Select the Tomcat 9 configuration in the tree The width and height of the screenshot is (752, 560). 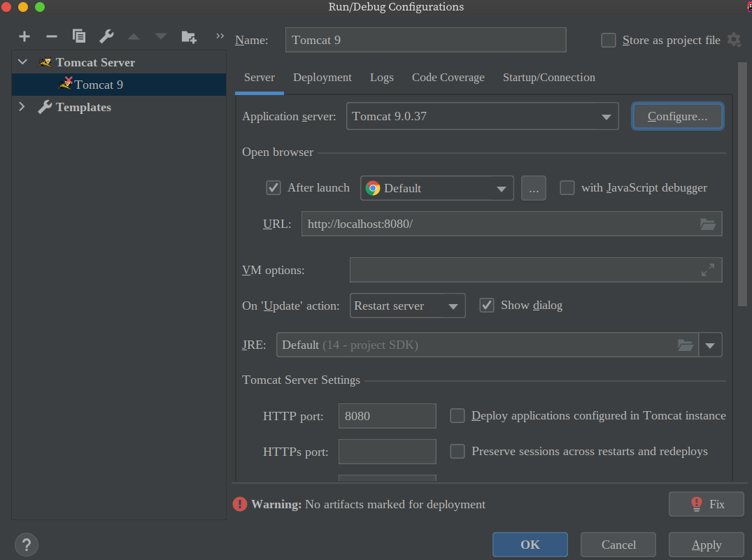(x=119, y=85)
